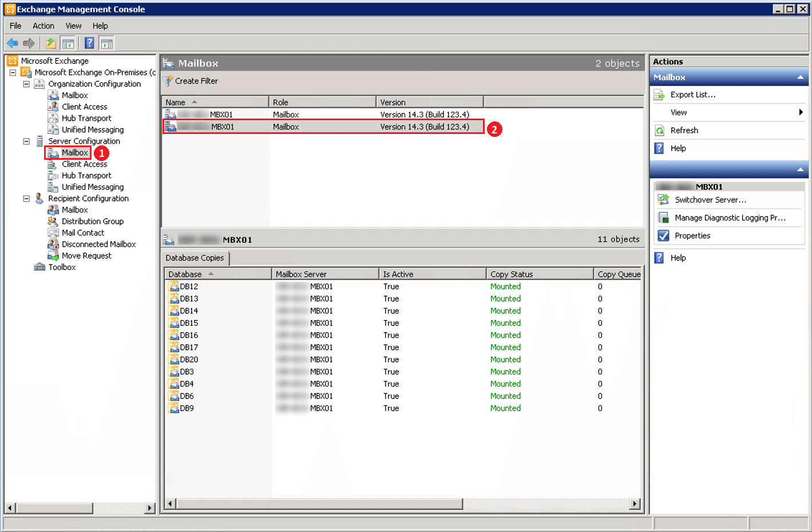Click Help icon under MBX01 actions
The width and height of the screenshot is (812, 532).
coord(660,258)
